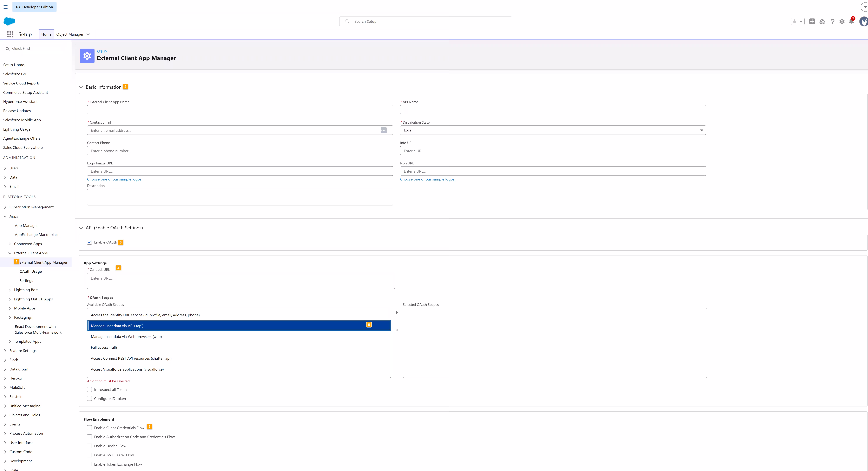Click the Global Actions plus icon
This screenshot has height=471, width=868.
[x=812, y=22]
